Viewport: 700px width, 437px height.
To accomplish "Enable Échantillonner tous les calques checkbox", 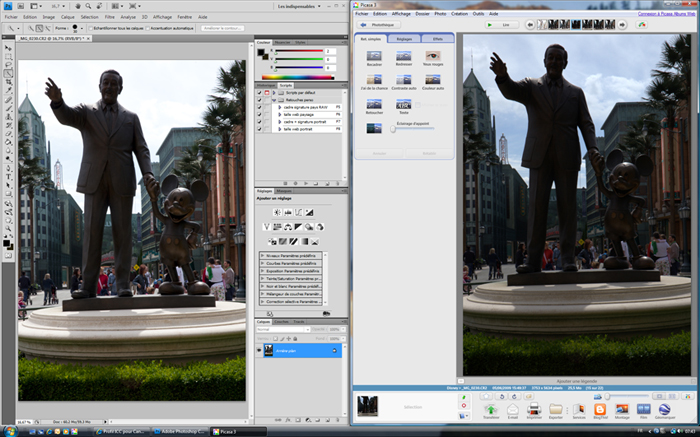I will [91, 28].
